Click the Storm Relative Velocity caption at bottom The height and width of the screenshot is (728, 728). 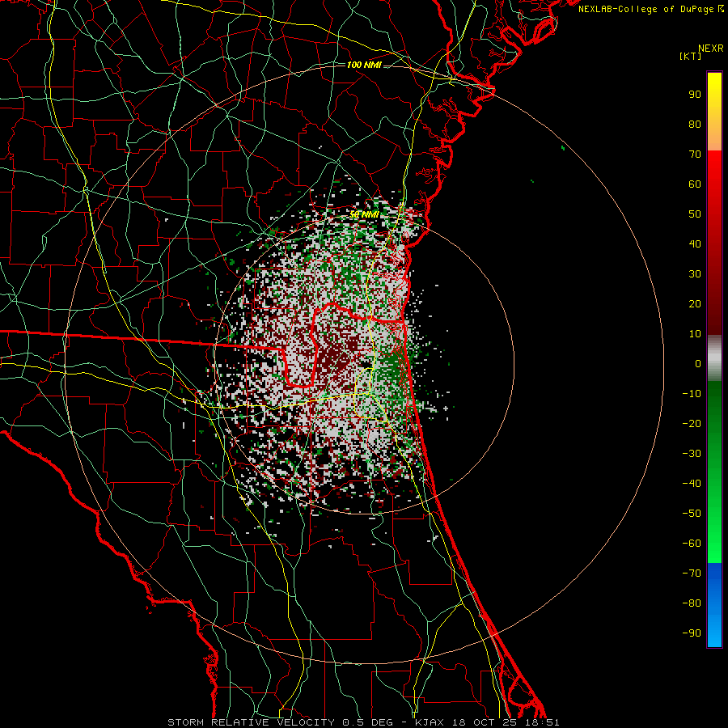pyautogui.click(x=364, y=722)
